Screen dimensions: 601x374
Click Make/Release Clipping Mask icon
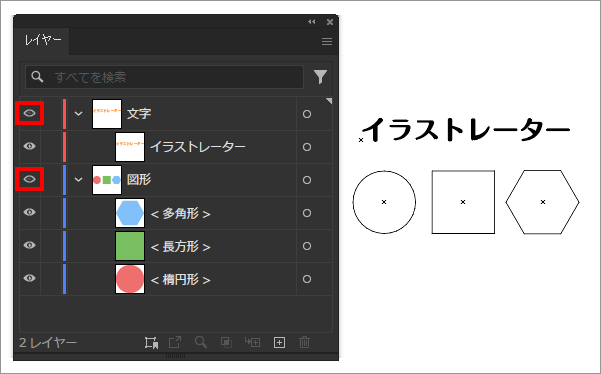[226, 342]
